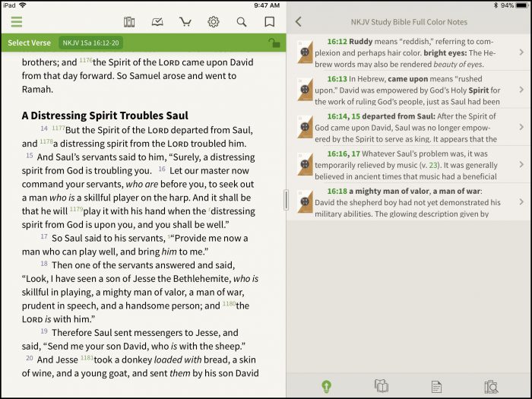Tap the 9:47 AM clock
Viewport: 532px width, 399px height.
pyautogui.click(x=267, y=5)
